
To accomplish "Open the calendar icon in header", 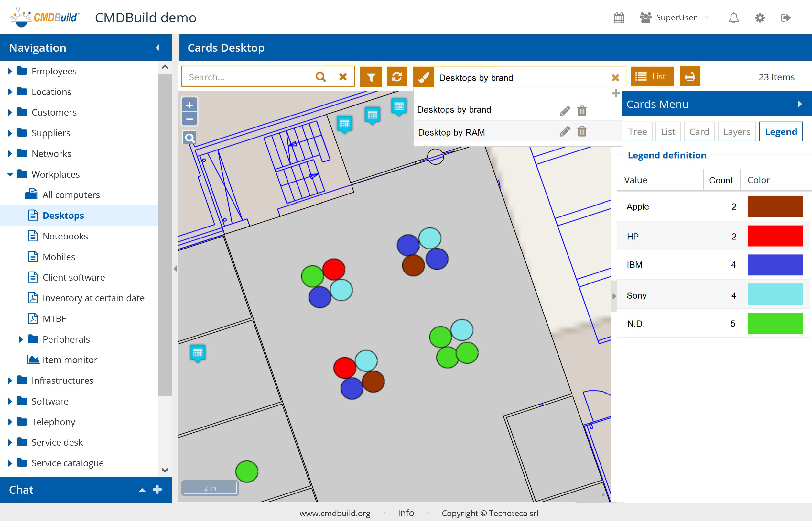I will pyautogui.click(x=619, y=17).
